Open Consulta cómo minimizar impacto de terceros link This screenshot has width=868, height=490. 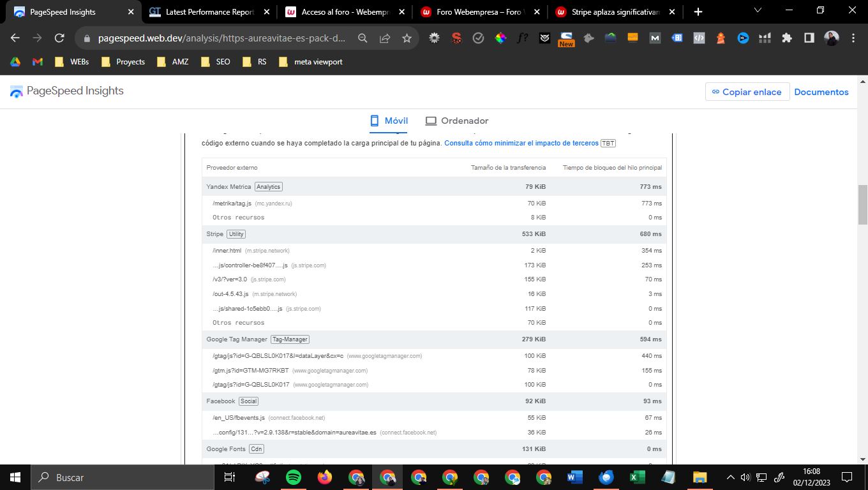(521, 143)
